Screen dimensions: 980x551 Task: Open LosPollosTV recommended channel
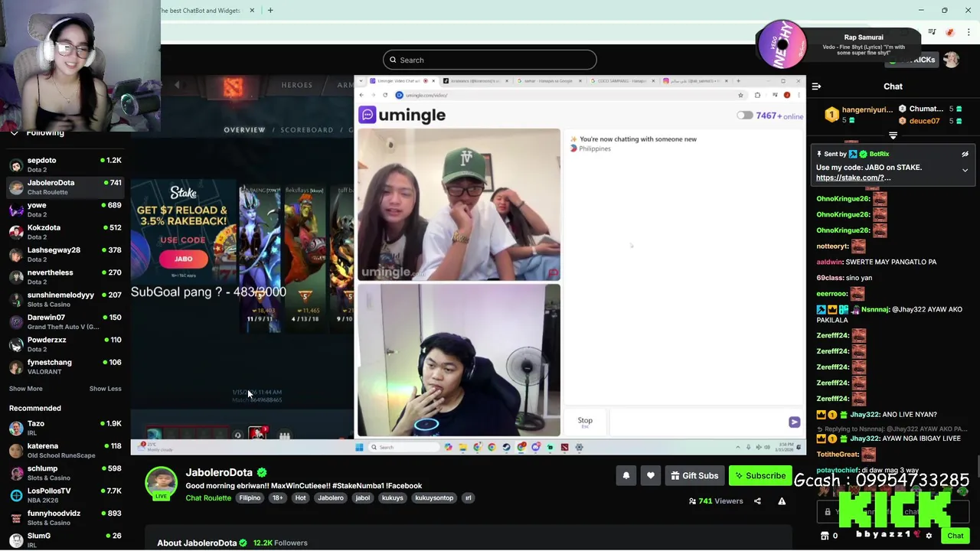click(65, 495)
